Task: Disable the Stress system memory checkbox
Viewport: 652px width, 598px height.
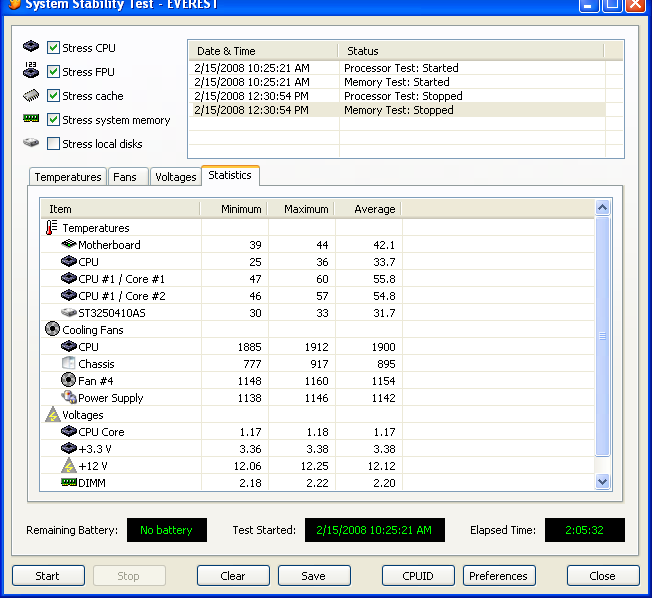Action: pyautogui.click(x=53, y=120)
